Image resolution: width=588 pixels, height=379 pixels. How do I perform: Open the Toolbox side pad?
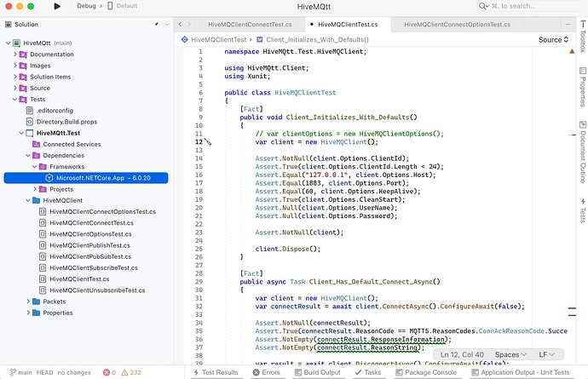[582, 37]
